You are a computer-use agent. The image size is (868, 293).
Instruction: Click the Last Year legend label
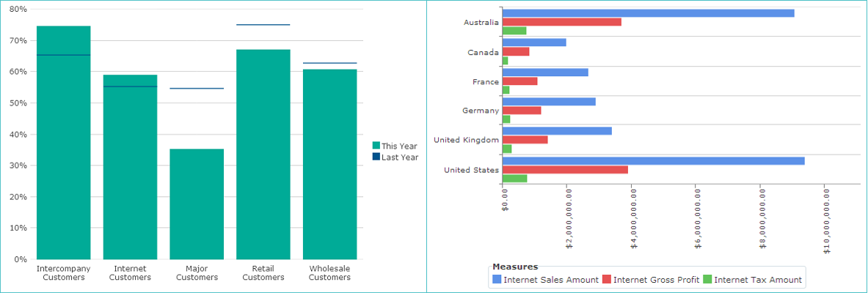(400, 157)
